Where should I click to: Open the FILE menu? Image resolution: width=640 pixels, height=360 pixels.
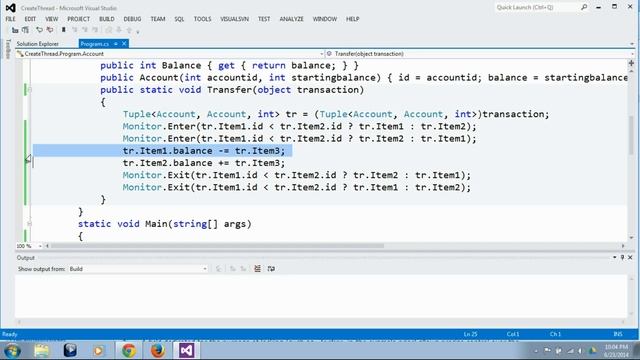tap(10, 19)
